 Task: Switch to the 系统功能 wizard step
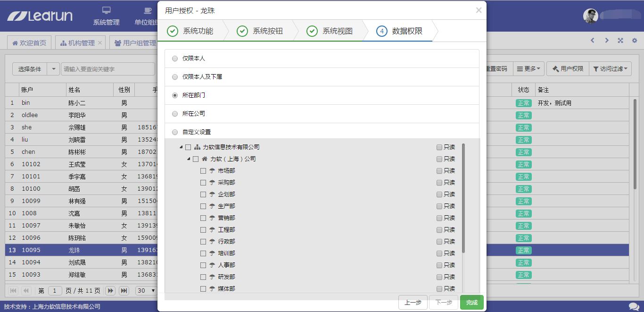point(190,31)
